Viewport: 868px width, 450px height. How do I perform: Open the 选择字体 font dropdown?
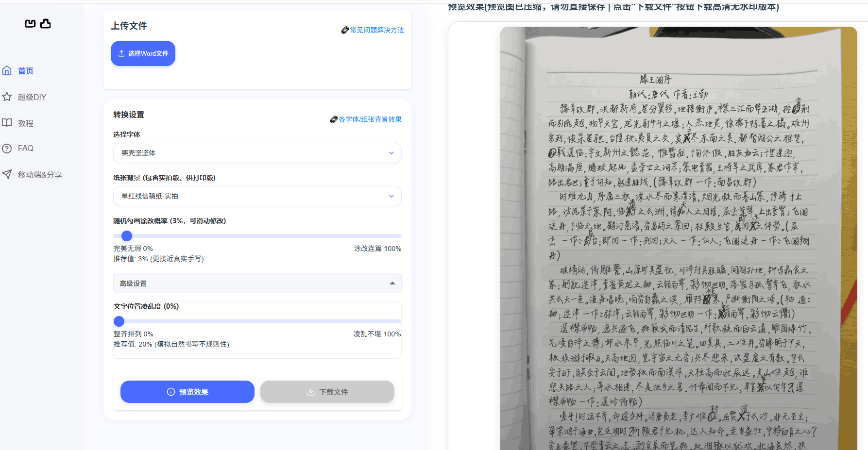pos(257,152)
